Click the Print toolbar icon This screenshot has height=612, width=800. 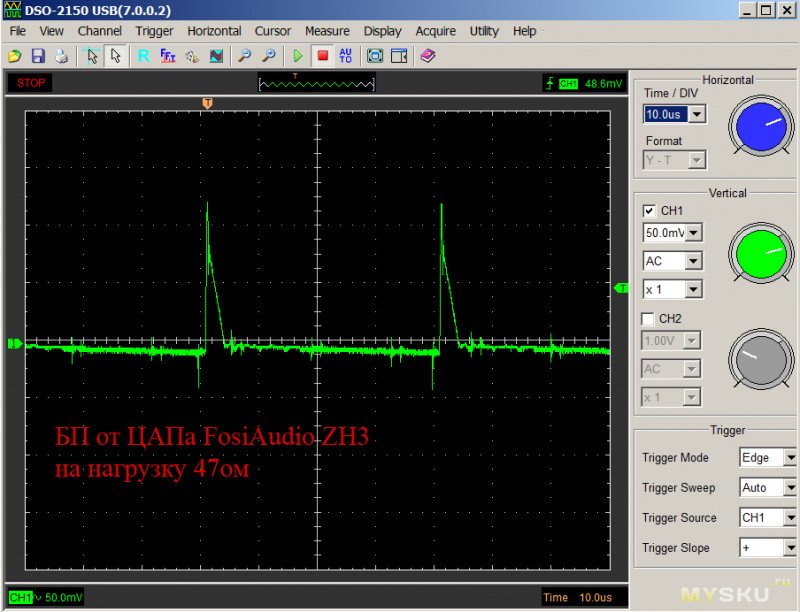(61, 56)
